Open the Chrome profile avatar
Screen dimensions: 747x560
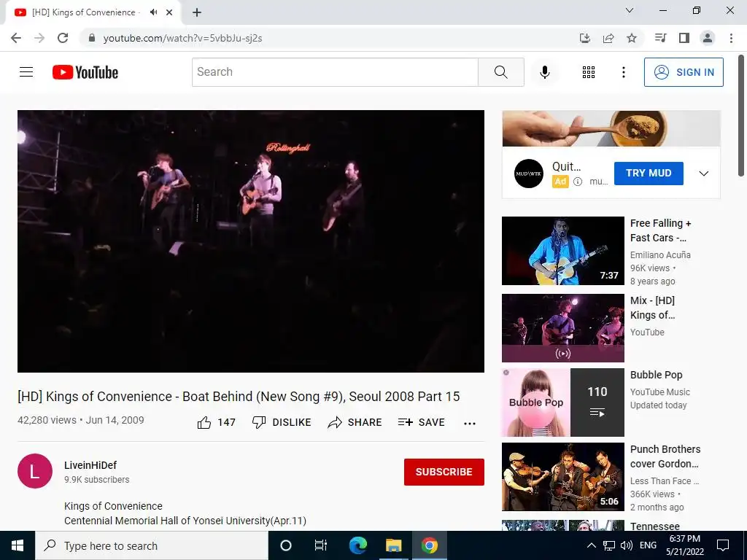click(x=708, y=38)
